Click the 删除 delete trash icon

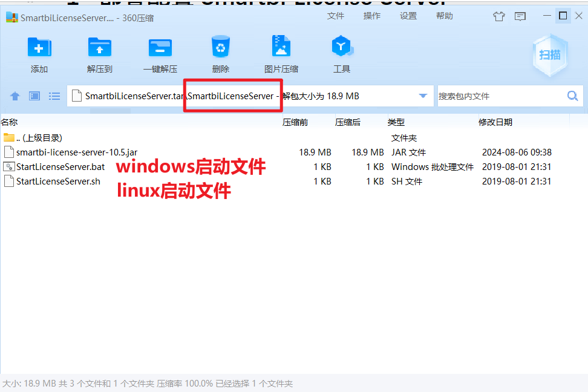point(220,47)
